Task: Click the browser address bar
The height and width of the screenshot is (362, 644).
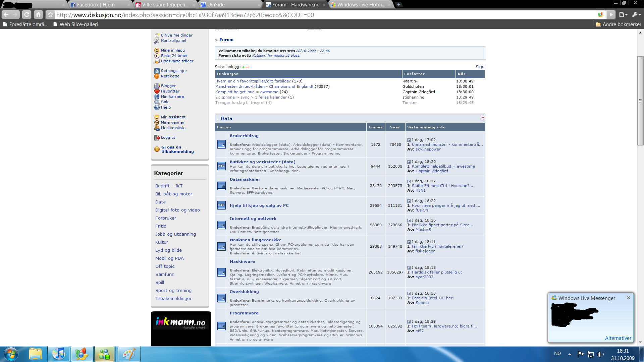Action: click(x=325, y=15)
